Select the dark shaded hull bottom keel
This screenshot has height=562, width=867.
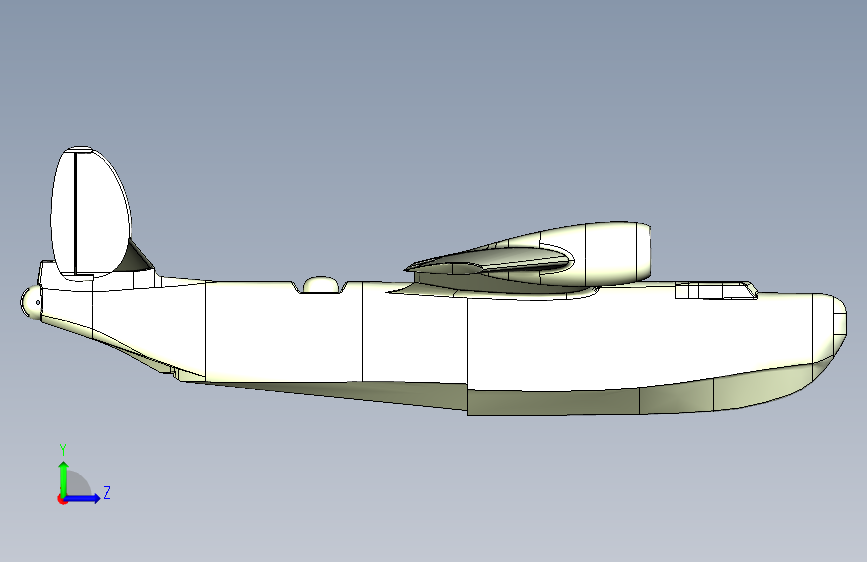click(x=553, y=402)
